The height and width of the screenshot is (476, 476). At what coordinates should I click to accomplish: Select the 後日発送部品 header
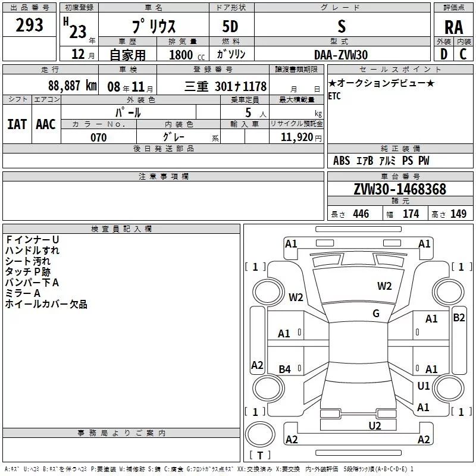coord(163,148)
